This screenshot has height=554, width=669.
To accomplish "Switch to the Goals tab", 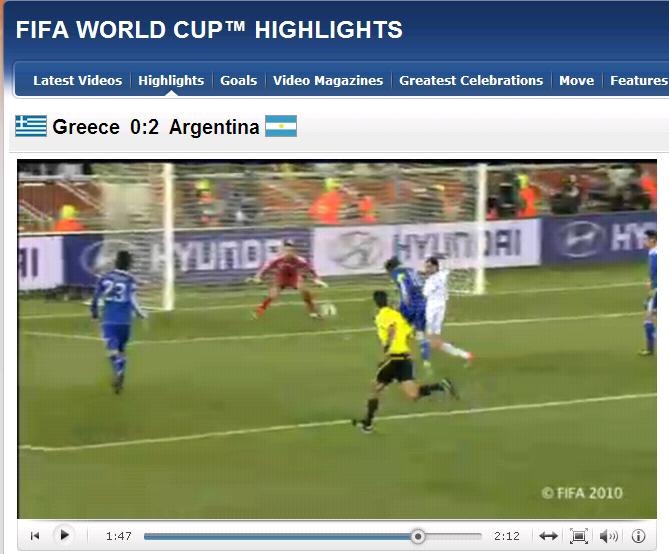I will click(239, 80).
